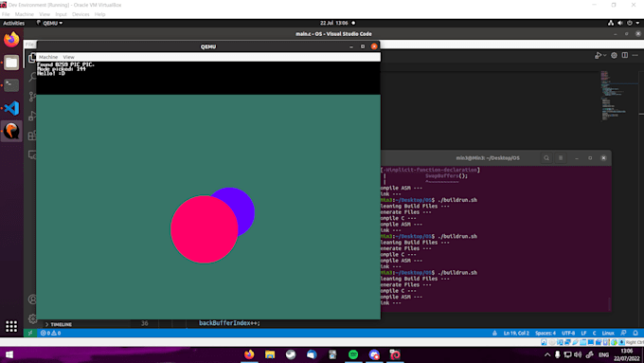Open VS Code Extensions view

pos(32,136)
